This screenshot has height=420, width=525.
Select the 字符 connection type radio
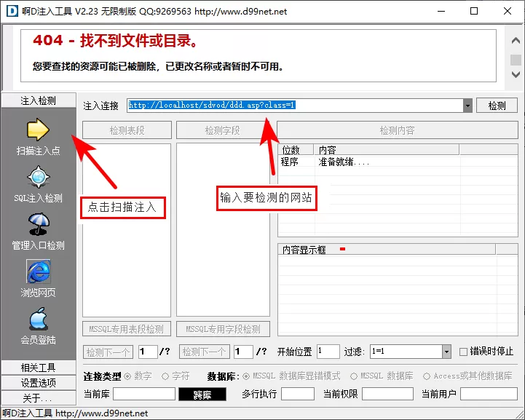[x=165, y=376]
